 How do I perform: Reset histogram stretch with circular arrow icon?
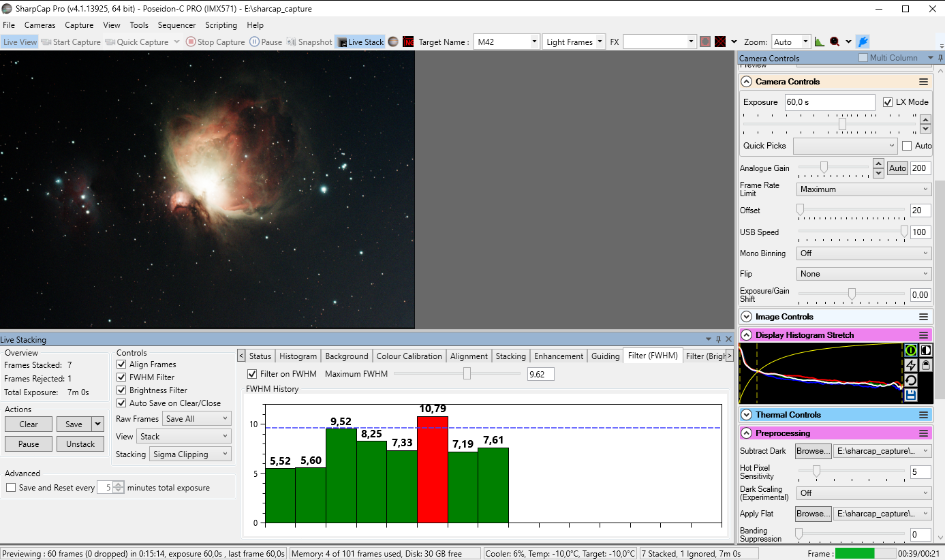click(911, 380)
